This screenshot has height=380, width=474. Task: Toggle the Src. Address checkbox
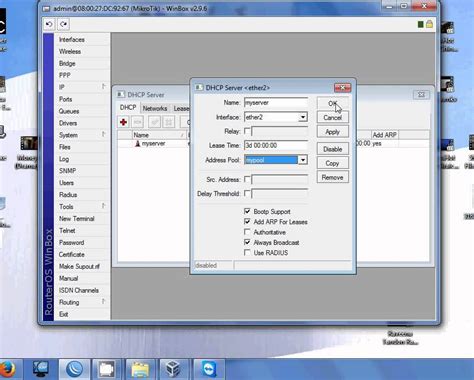pyautogui.click(x=247, y=179)
